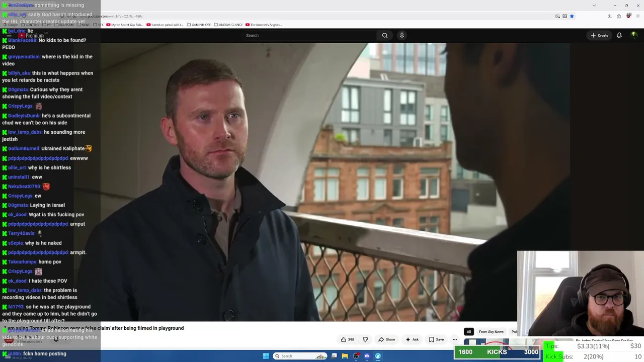Click the YouTube search magnifier button
The height and width of the screenshot is (362, 644).
(385, 35)
